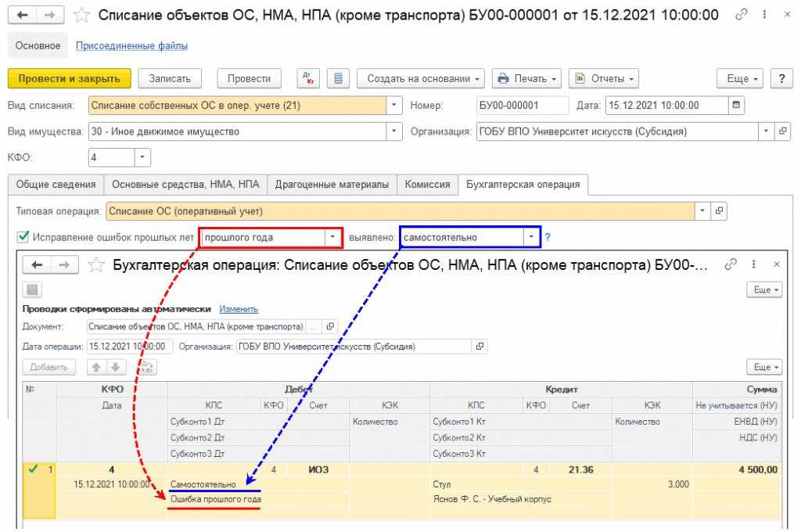Move the posting row down with the arrow

click(116, 367)
